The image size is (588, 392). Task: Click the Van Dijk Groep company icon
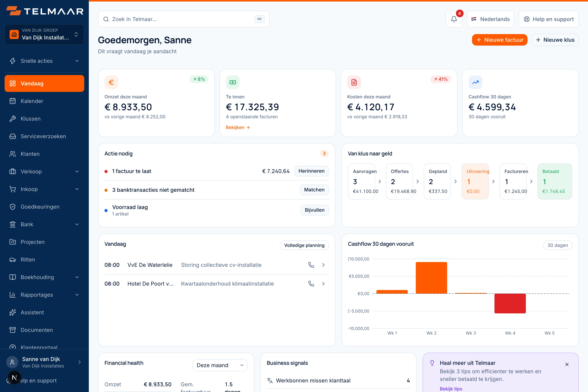(x=14, y=34)
